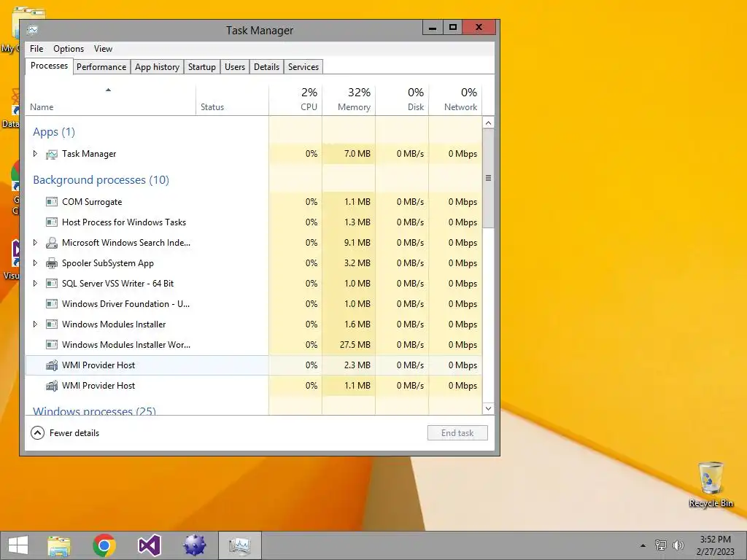
Task: Select the Windows processes (25) header
Action: [94, 411]
